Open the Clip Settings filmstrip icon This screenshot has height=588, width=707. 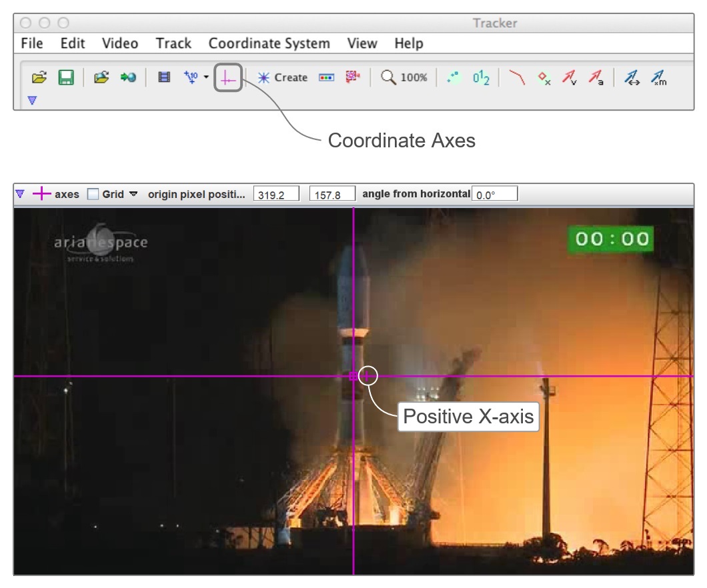164,77
